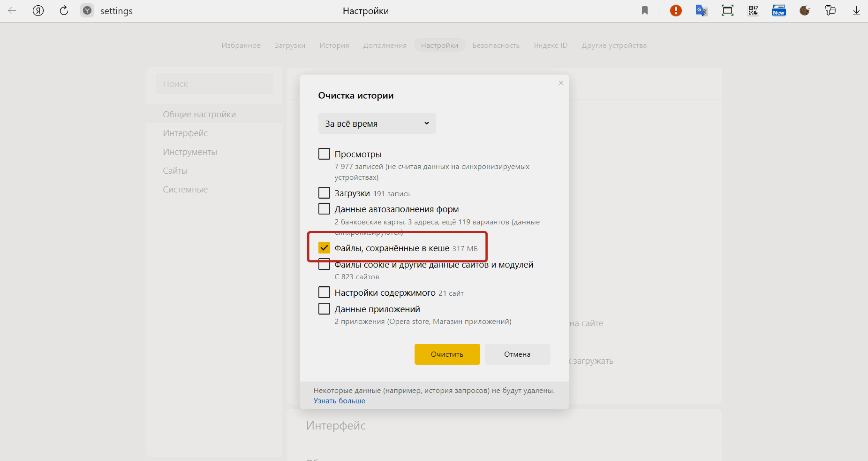Disable the Файлы сохранённые в кеше checkbox
Viewport: 868px width, 461px height.
pyautogui.click(x=323, y=248)
